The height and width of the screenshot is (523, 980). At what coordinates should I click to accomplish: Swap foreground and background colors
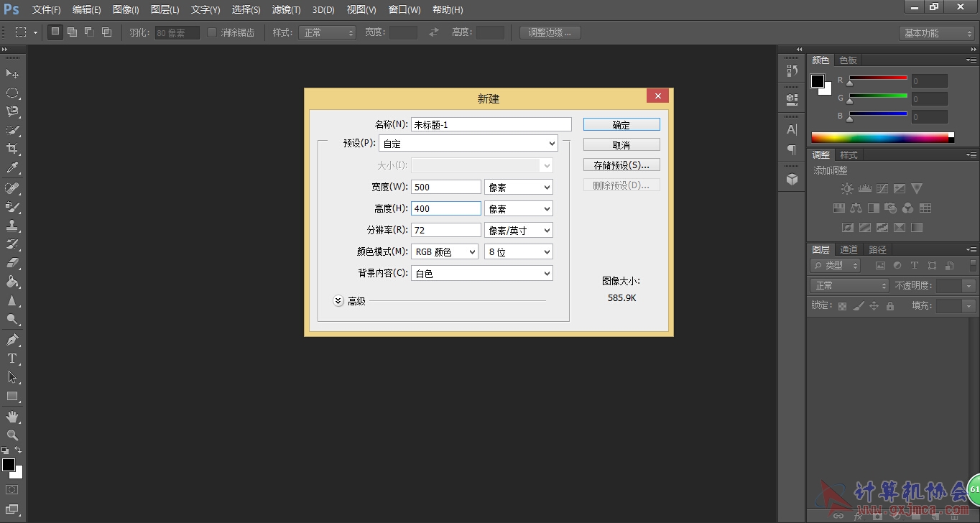[18, 450]
